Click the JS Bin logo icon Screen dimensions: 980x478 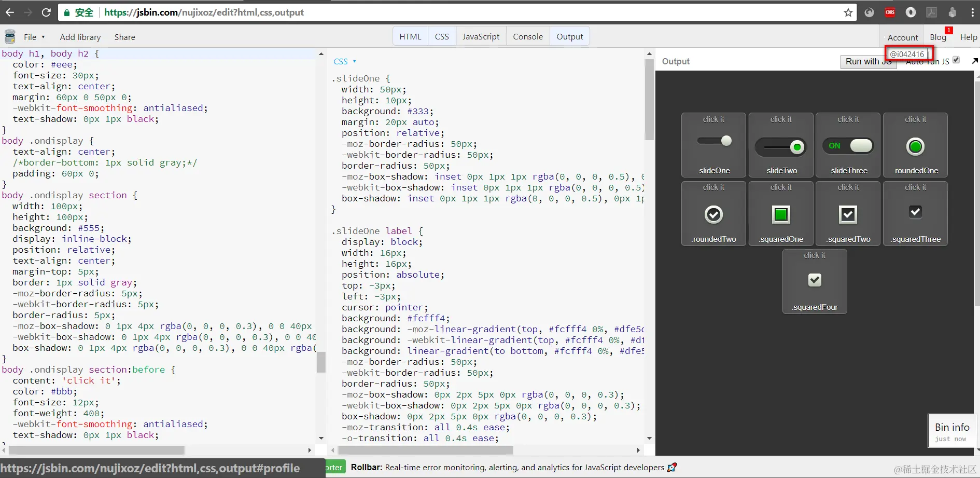[x=10, y=36]
